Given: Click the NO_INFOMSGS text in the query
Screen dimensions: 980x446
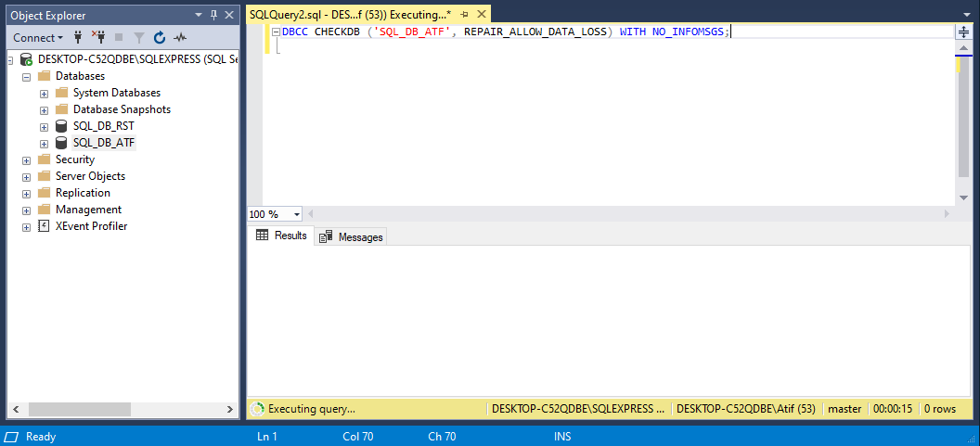Looking at the screenshot, I should (689, 32).
